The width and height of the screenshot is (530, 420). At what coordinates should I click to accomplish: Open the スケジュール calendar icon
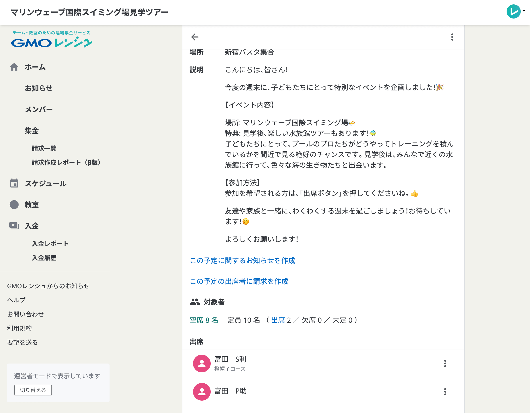click(14, 183)
